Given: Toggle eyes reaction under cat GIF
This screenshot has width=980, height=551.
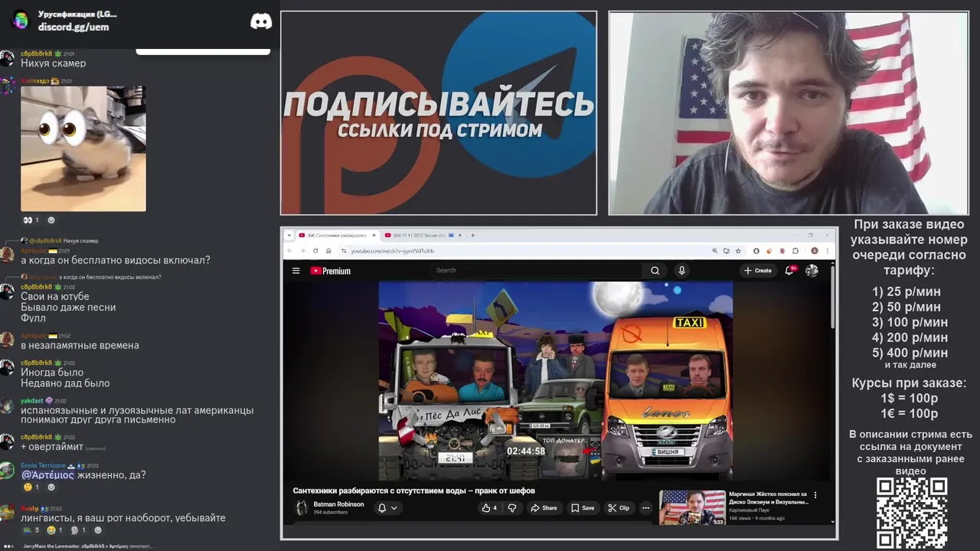Looking at the screenshot, I should click(x=31, y=220).
